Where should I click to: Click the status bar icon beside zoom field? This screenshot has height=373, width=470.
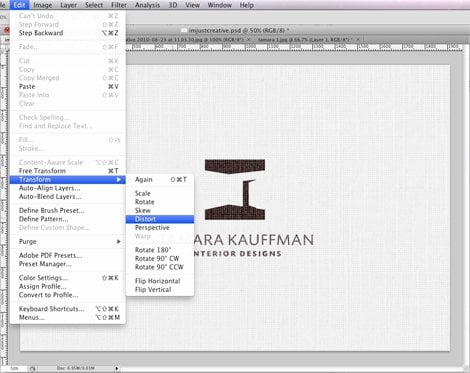click(33, 369)
